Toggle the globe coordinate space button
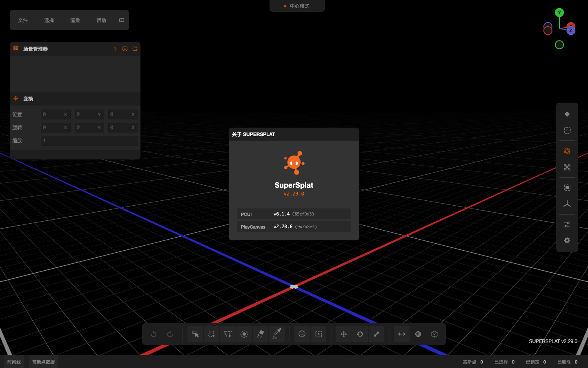This screenshot has height=368, width=588. tap(418, 334)
